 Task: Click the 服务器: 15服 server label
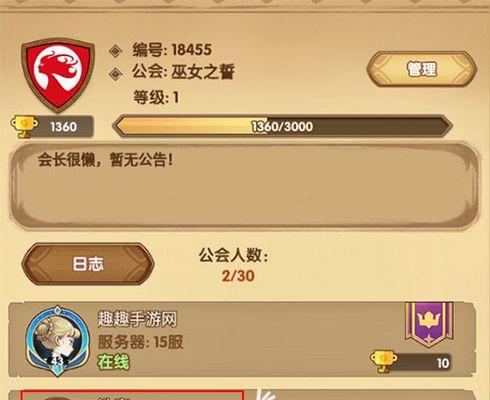click(x=140, y=342)
